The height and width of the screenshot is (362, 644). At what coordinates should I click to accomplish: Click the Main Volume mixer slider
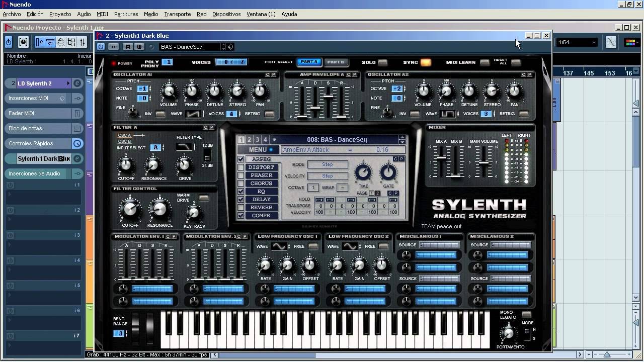(x=484, y=163)
